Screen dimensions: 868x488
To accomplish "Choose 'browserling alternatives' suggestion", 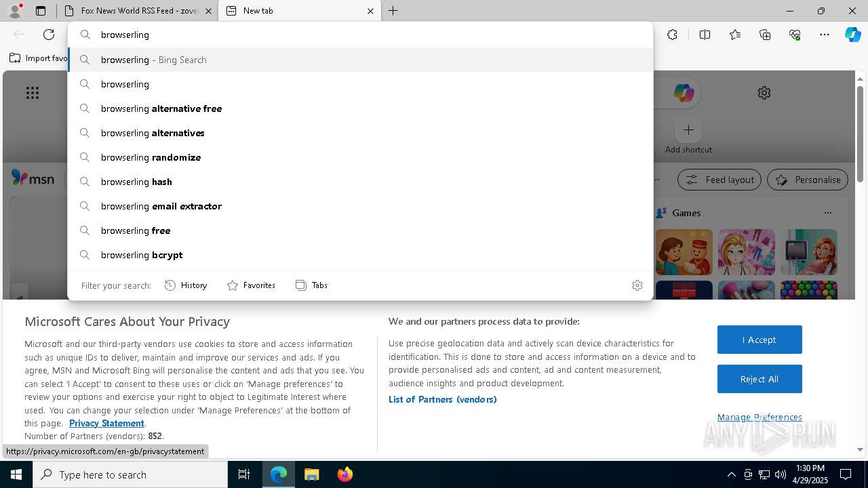I will point(360,133).
